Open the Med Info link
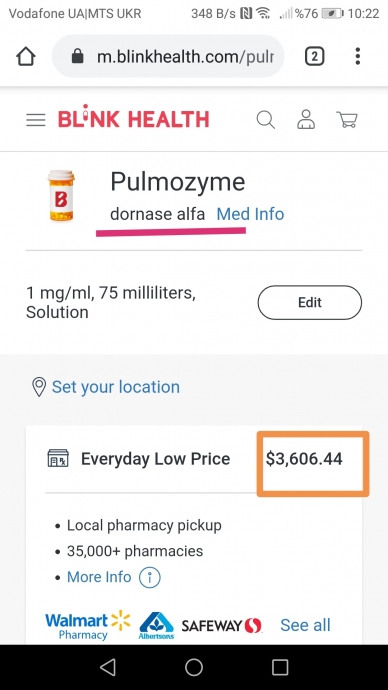This screenshot has width=388, height=690. [x=250, y=214]
